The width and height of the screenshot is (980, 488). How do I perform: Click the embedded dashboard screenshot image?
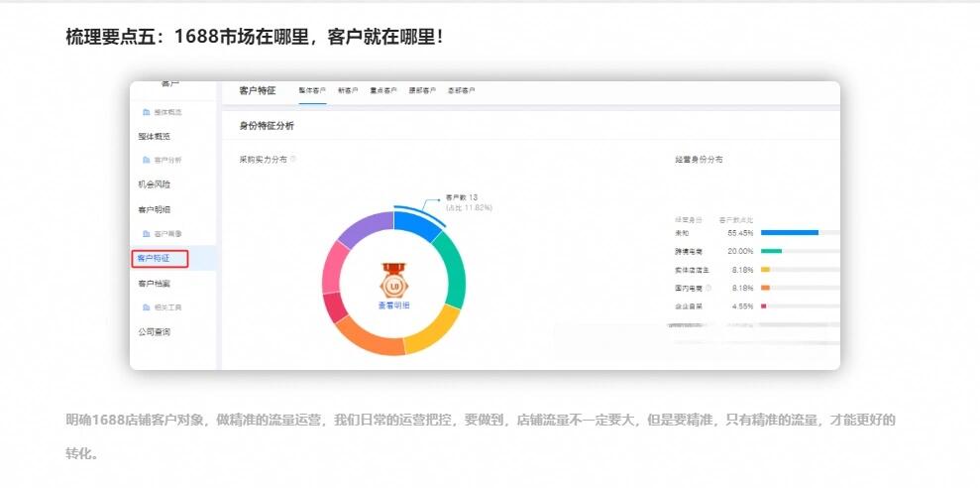click(x=485, y=225)
